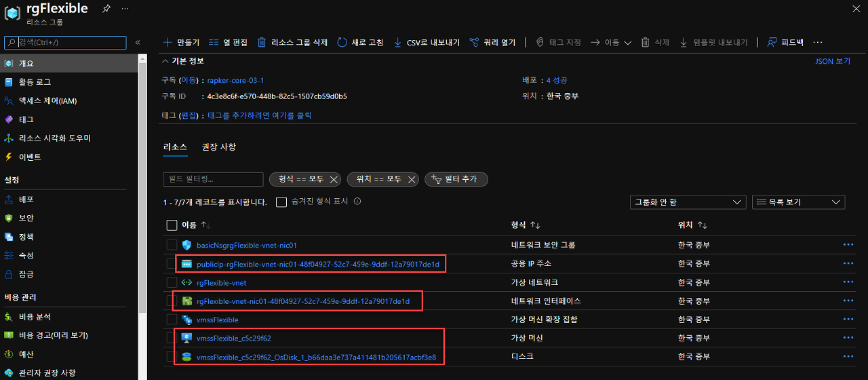This screenshot has width=868, height=380.
Task: Check the box for basicNsgrgFlexible-vnet-nic01
Action: click(172, 245)
